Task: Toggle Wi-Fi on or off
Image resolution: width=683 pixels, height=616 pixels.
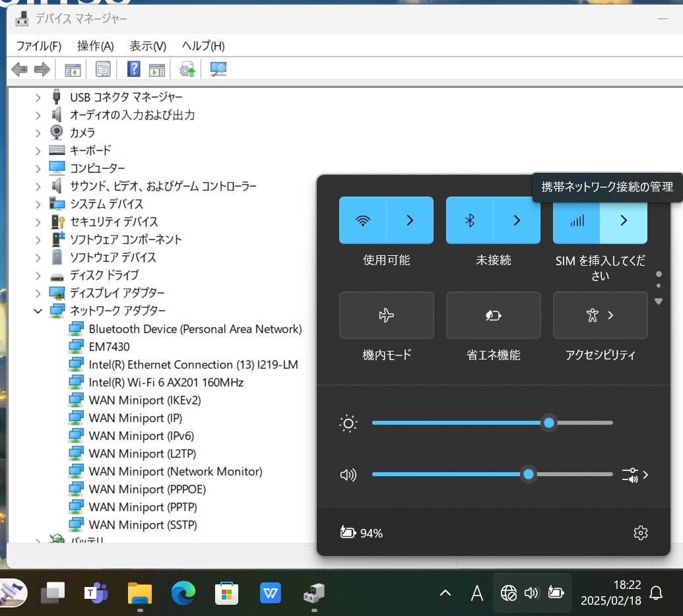Action: click(362, 221)
